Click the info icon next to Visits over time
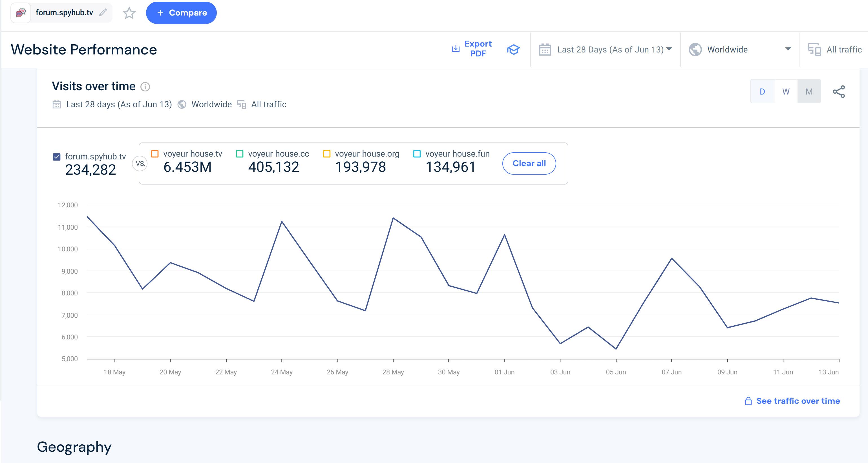 click(x=145, y=87)
